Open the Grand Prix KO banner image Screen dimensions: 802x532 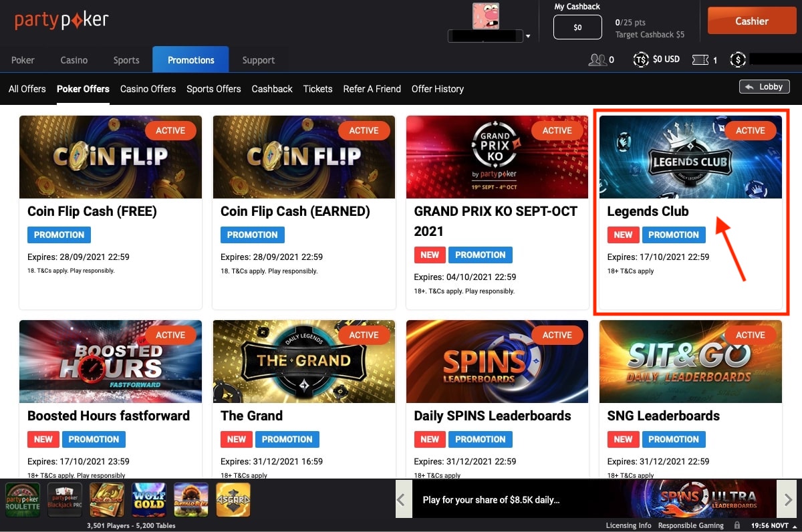point(497,157)
